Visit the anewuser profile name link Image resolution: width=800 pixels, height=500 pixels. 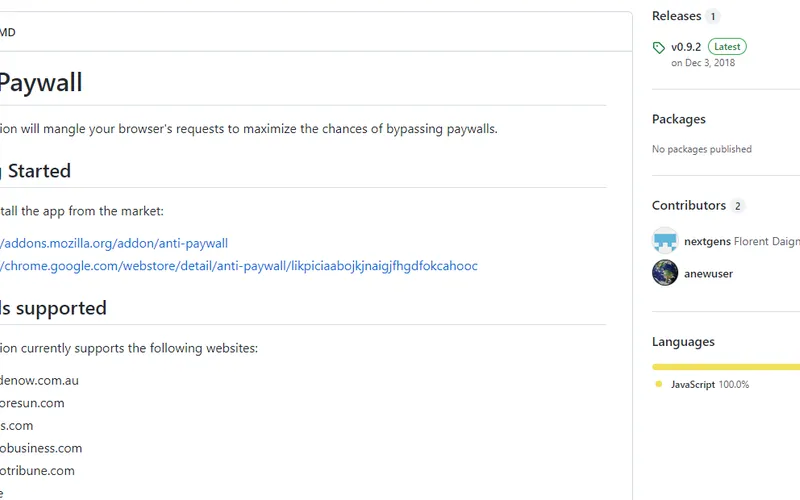[x=708, y=273]
